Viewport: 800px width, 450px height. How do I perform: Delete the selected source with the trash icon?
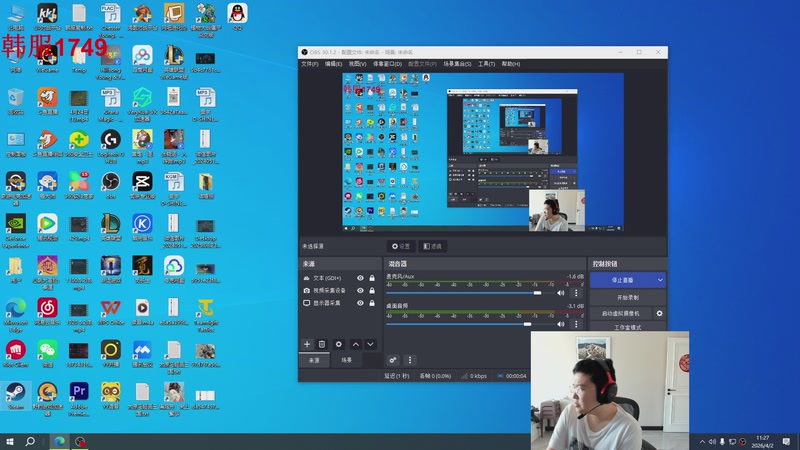point(322,344)
